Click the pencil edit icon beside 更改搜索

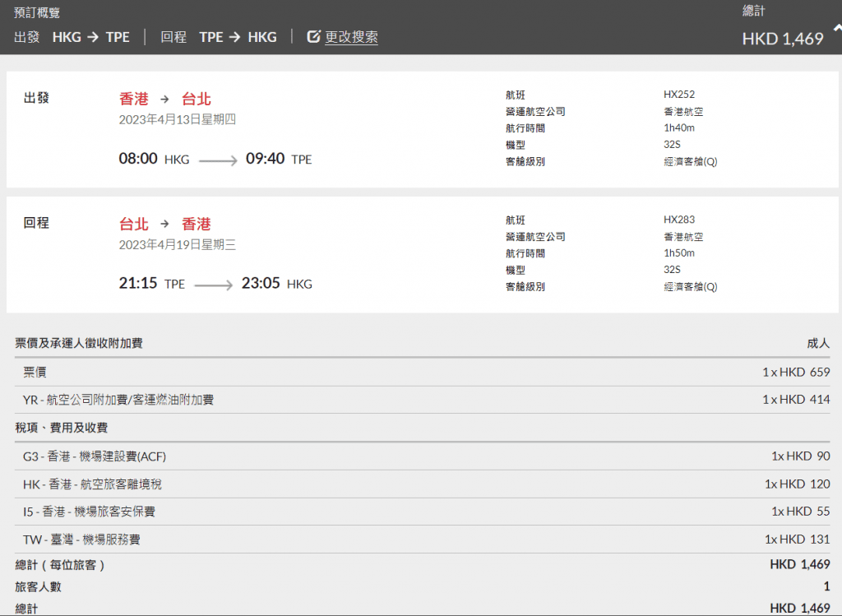point(312,37)
